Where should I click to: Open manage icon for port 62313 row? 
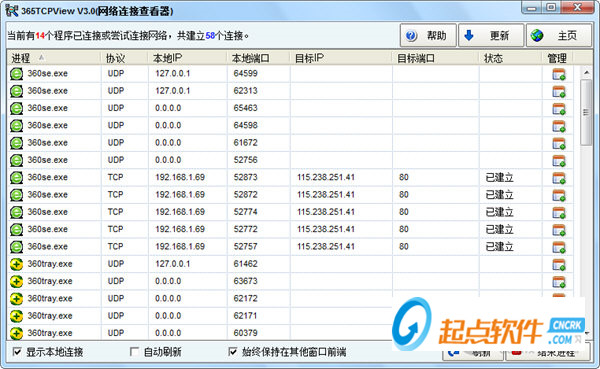point(559,91)
